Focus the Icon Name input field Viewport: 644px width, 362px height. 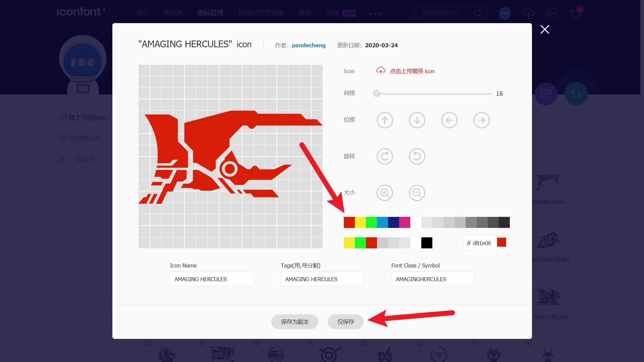(211, 279)
